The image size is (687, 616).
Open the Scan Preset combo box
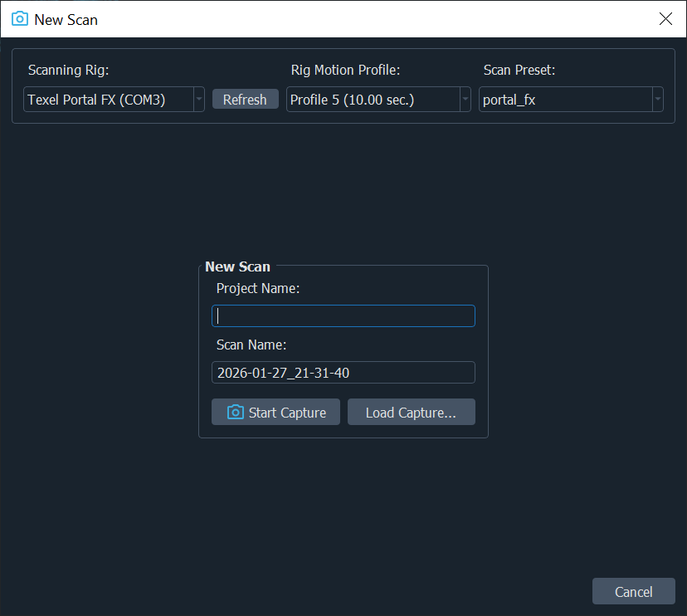564,100
